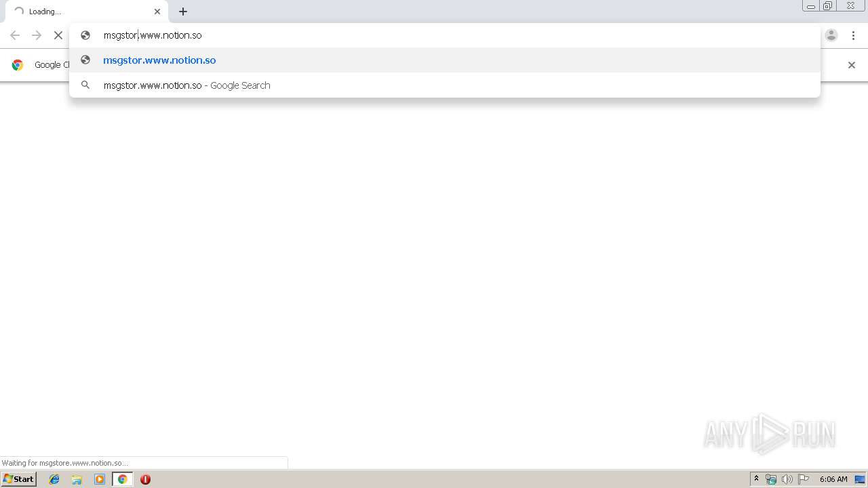Click globe icon beside URL suggestion

tap(85, 60)
